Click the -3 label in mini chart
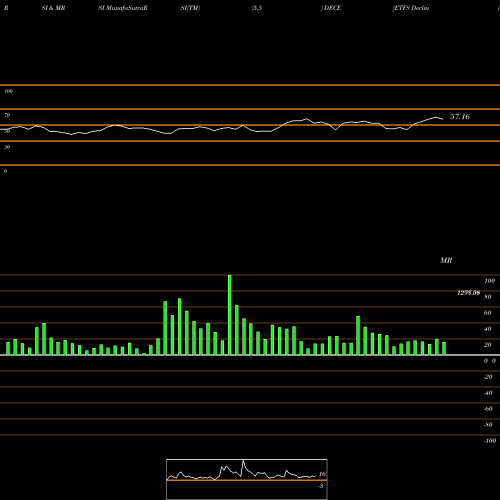Screen dimensions: 500x500 321,486
